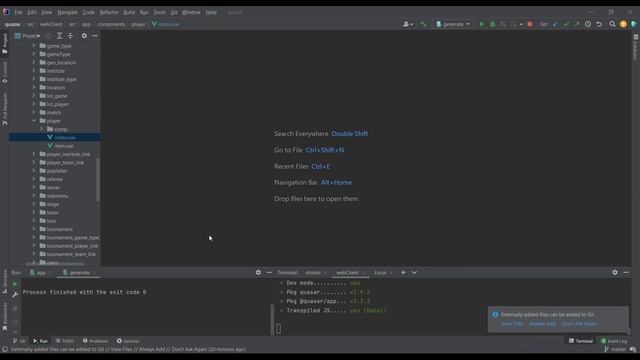The height and width of the screenshot is (360, 640).
Task: Stop the running process with the red square
Action: coord(530,24)
